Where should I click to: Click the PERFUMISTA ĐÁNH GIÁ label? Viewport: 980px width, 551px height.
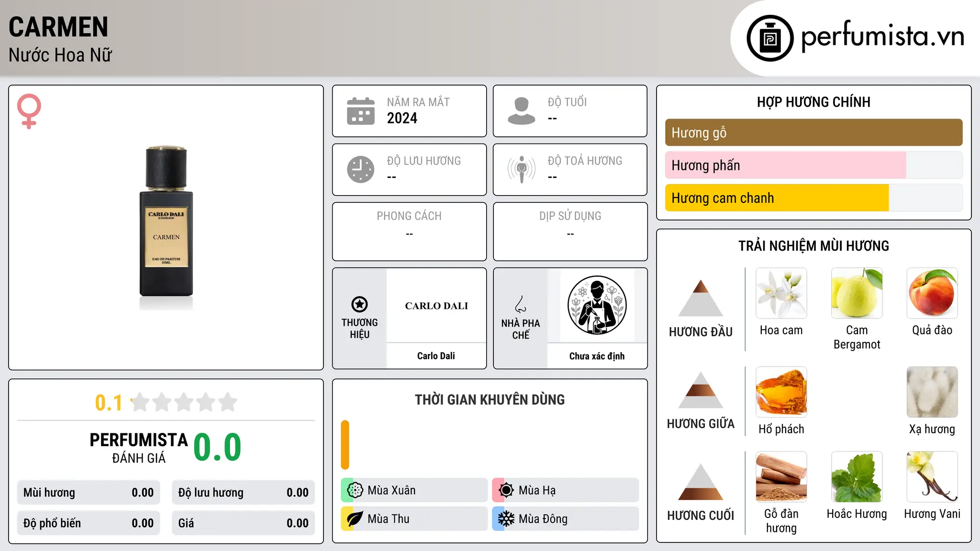pos(139,448)
